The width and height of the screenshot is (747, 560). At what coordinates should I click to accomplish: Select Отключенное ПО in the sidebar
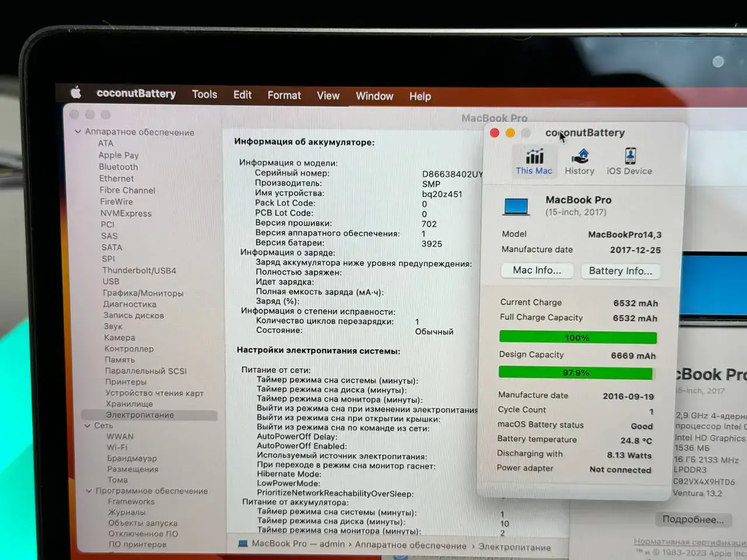(x=144, y=534)
